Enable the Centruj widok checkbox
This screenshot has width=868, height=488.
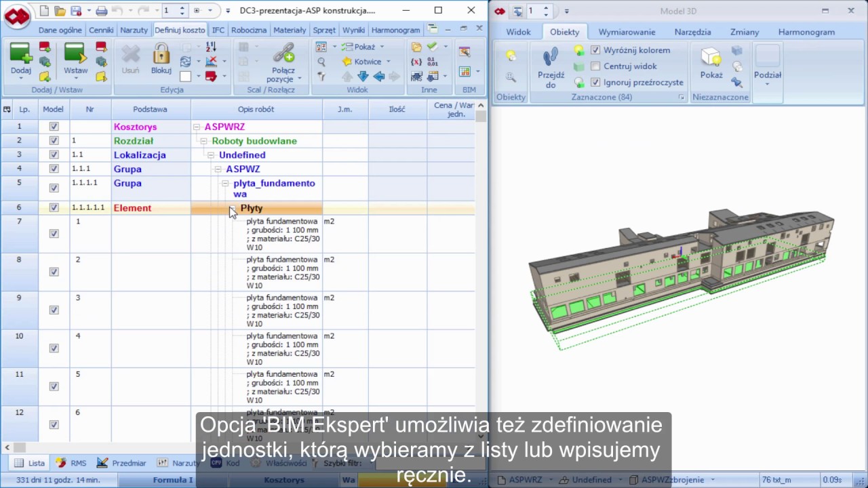[595, 66]
